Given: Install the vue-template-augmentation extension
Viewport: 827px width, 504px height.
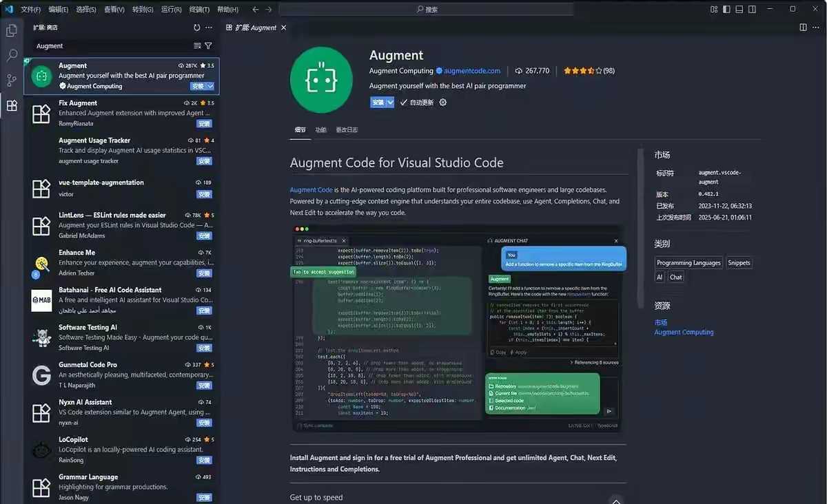Looking at the screenshot, I should [204, 194].
